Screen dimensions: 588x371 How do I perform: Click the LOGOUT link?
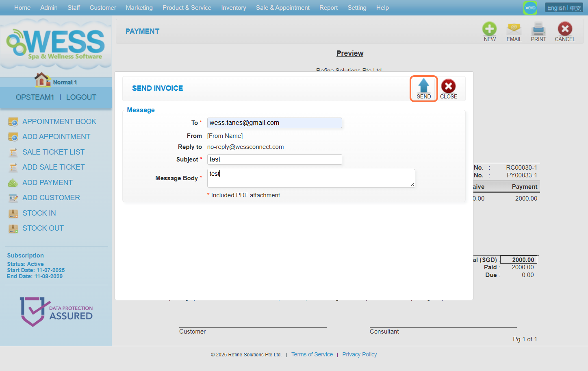81,97
